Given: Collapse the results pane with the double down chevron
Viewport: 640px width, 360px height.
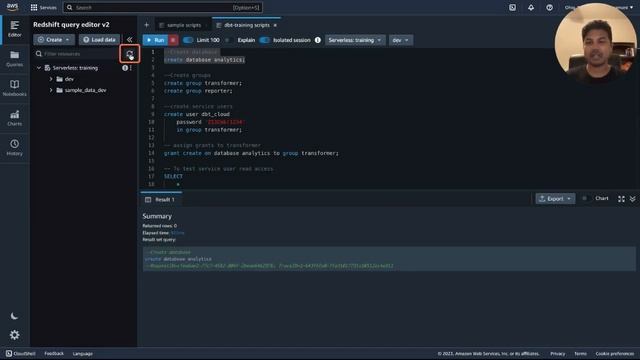Looking at the screenshot, I should click(632, 199).
